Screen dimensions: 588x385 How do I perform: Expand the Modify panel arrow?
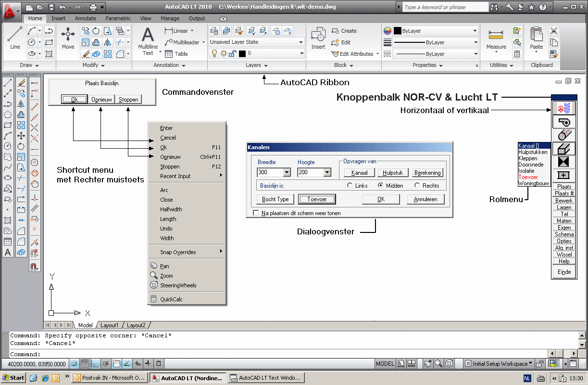(103, 65)
